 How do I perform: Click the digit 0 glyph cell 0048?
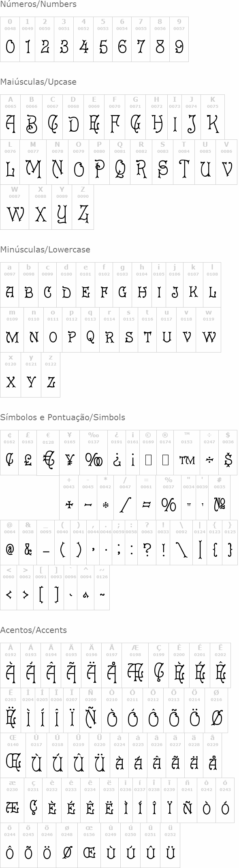click(10, 39)
